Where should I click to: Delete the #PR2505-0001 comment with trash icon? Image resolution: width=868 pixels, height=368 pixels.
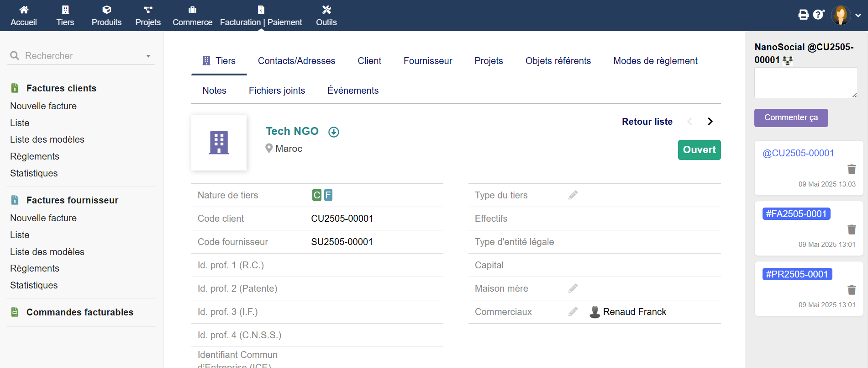pyautogui.click(x=852, y=290)
